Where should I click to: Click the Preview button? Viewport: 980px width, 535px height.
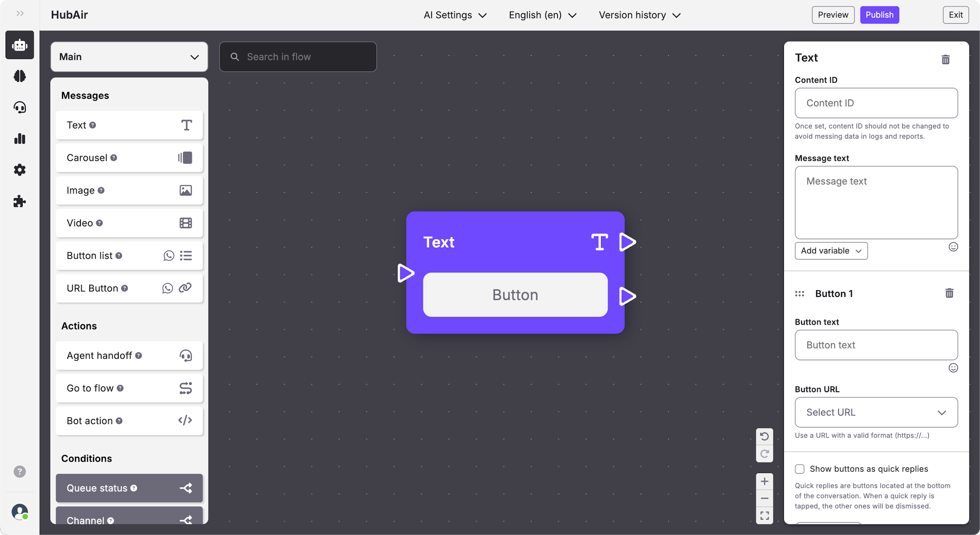[x=833, y=15]
